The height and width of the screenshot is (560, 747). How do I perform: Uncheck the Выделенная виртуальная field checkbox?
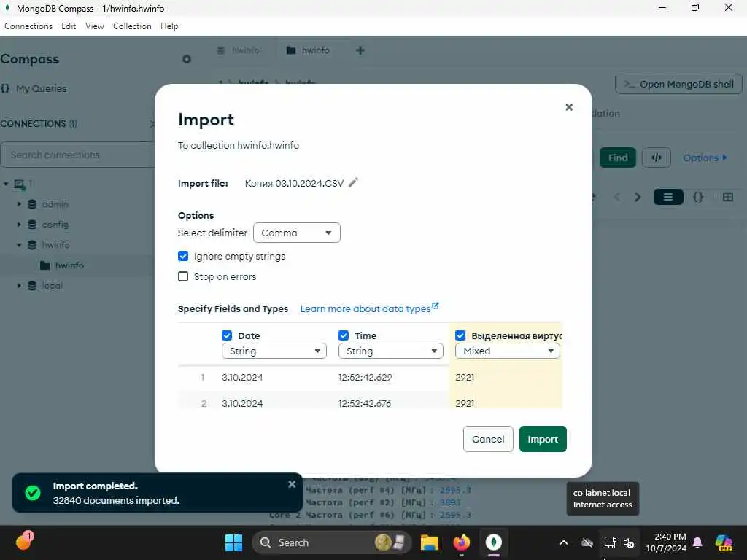point(460,335)
